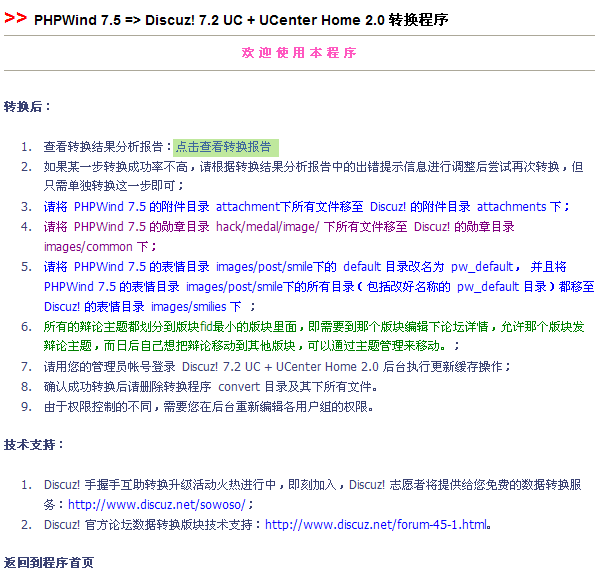The height and width of the screenshot is (580, 600).
Task: Click the text Discuz! 官方论坛数据转换版块技术支持
Action: pos(148,524)
